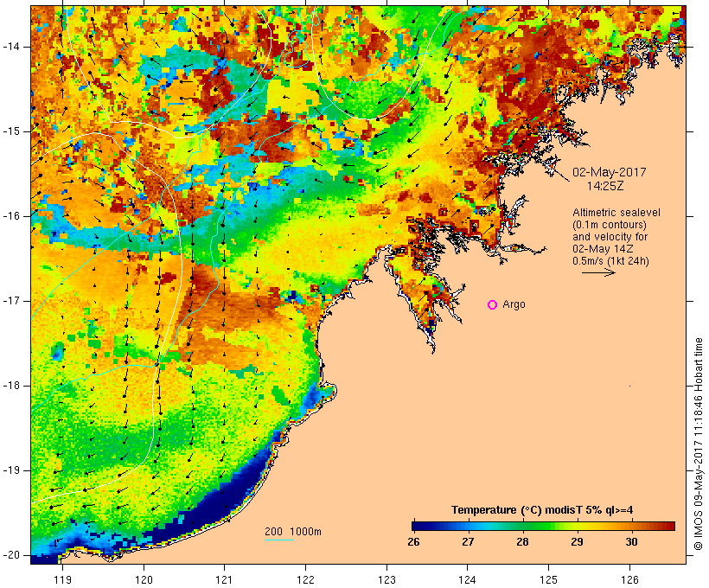709x588 pixels.
Task: Click the latitude label '-15'
Action: click(x=11, y=131)
